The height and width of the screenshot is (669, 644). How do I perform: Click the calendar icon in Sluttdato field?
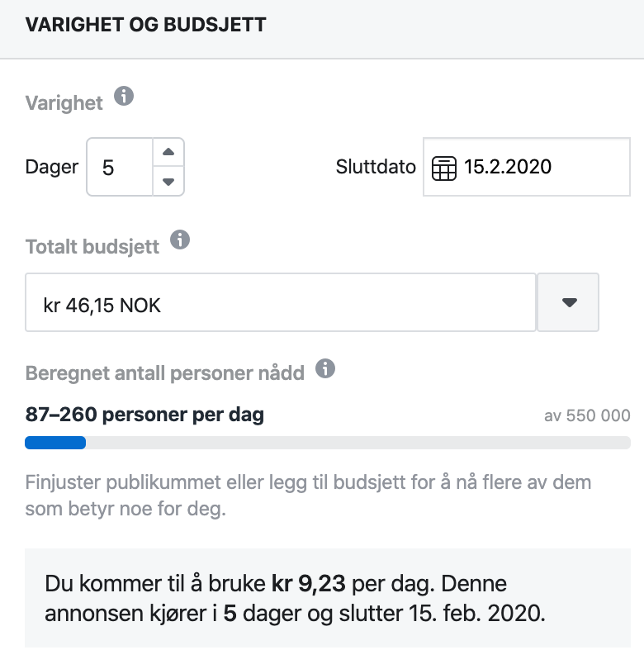pyautogui.click(x=444, y=168)
